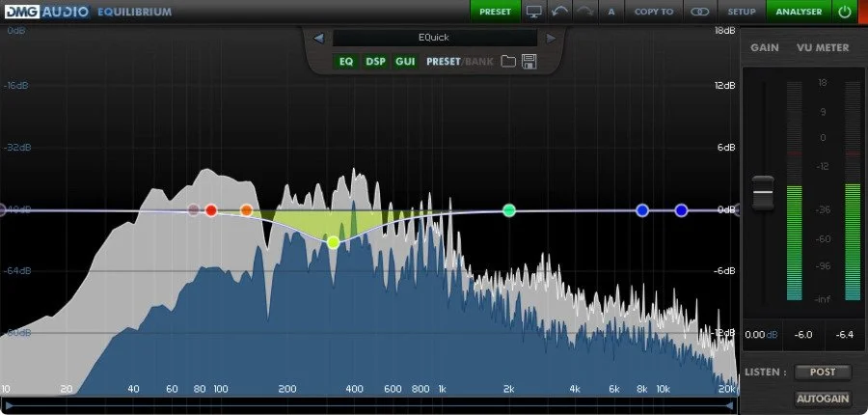
Task: Click the -64dB analyser scale label
Action: click(16, 271)
